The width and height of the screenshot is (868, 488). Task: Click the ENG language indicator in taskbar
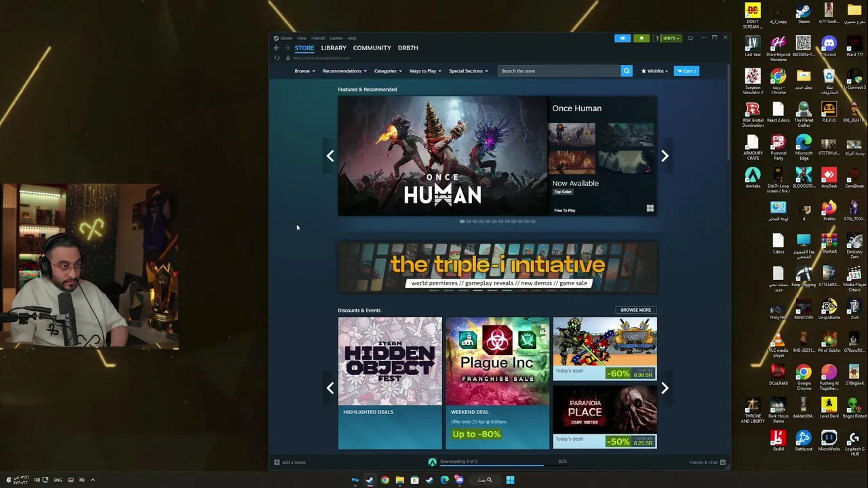58,480
